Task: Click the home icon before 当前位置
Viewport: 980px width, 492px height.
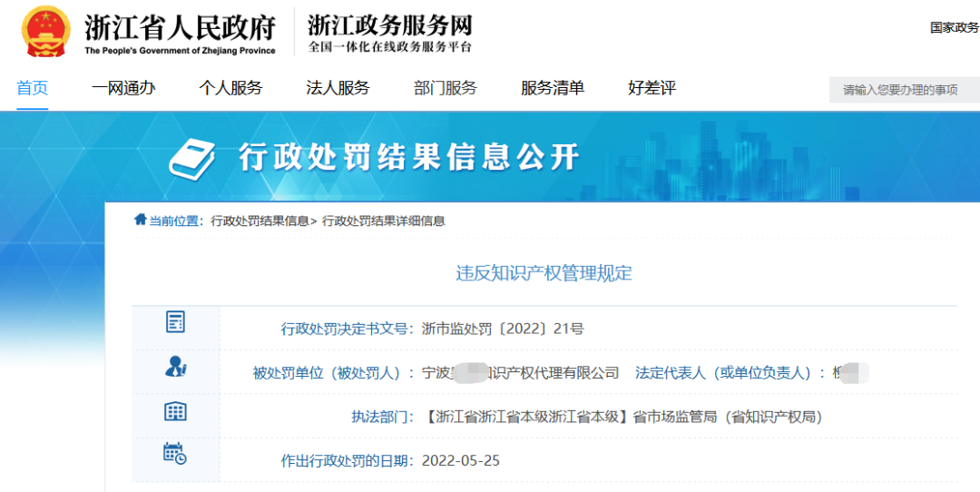Action: pyautogui.click(x=141, y=220)
